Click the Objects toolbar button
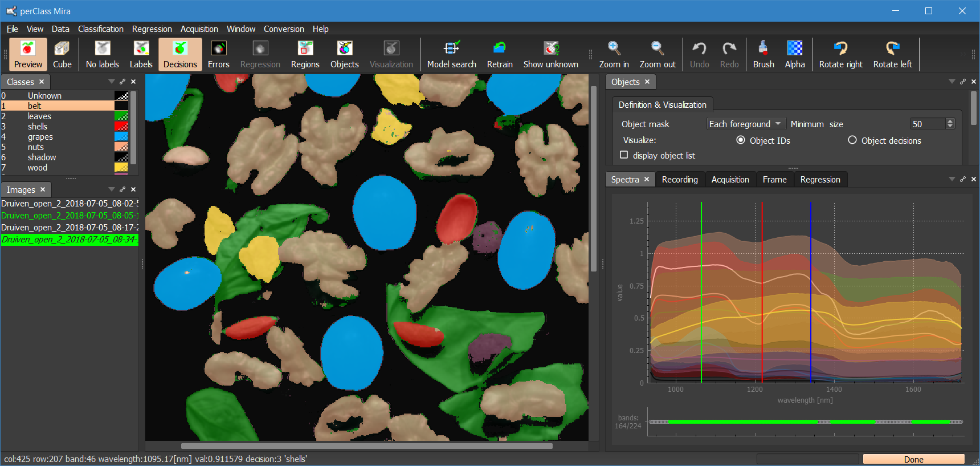This screenshot has width=980, height=466. click(x=344, y=55)
